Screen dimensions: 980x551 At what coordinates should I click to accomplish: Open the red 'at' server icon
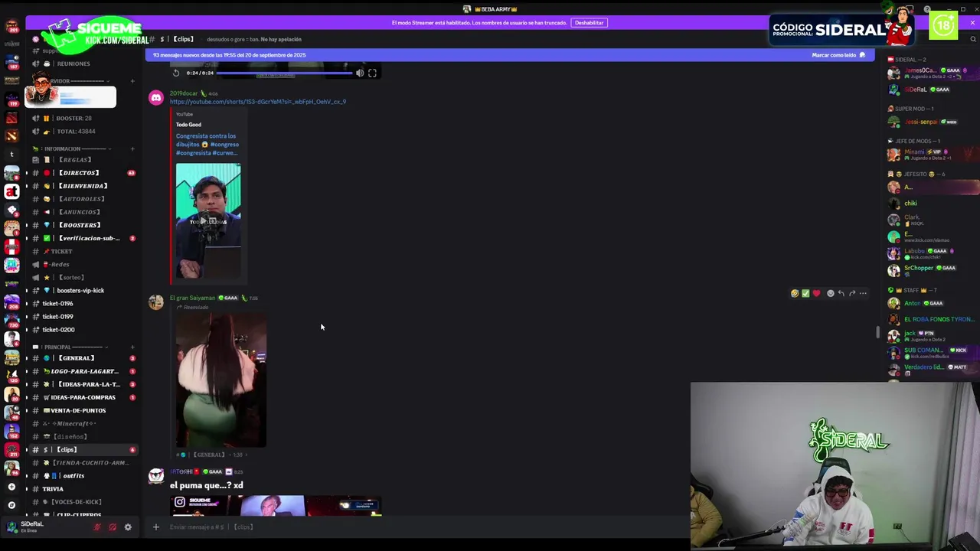11,191
